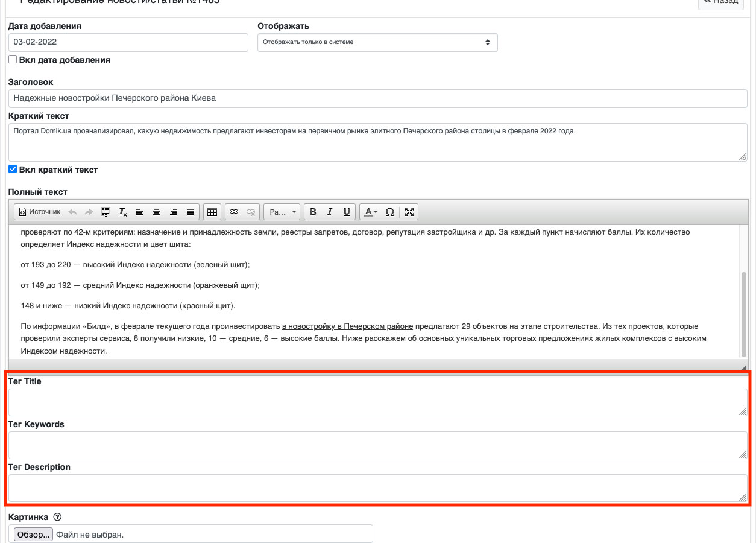This screenshot has height=543, width=756.
Task: Open the 'Отображать' dropdown
Action: [377, 42]
